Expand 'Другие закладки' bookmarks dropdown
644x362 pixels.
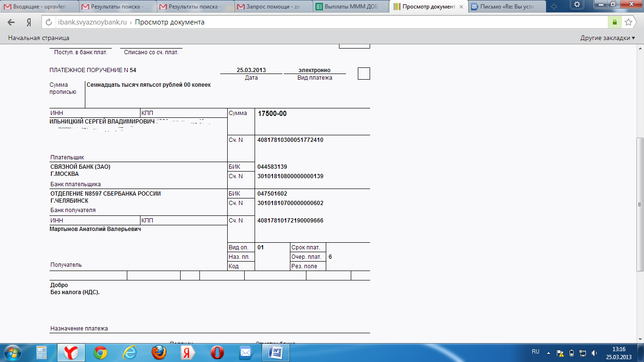point(608,38)
